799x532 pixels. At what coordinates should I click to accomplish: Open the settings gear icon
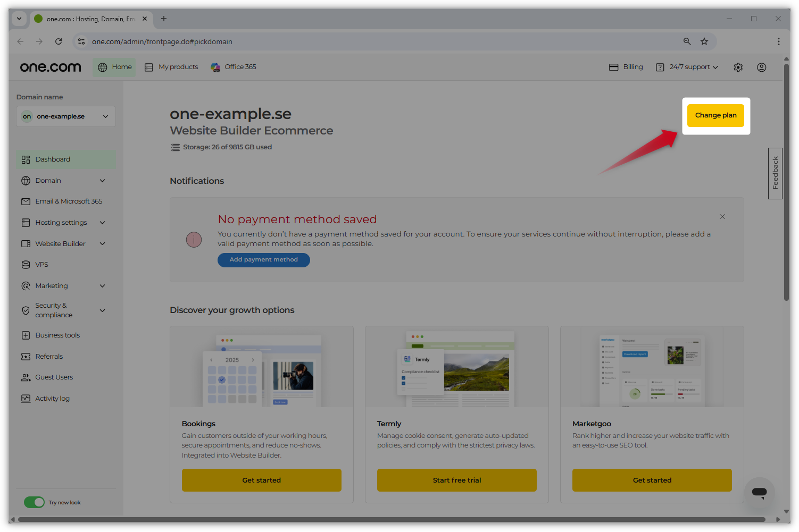tap(738, 67)
